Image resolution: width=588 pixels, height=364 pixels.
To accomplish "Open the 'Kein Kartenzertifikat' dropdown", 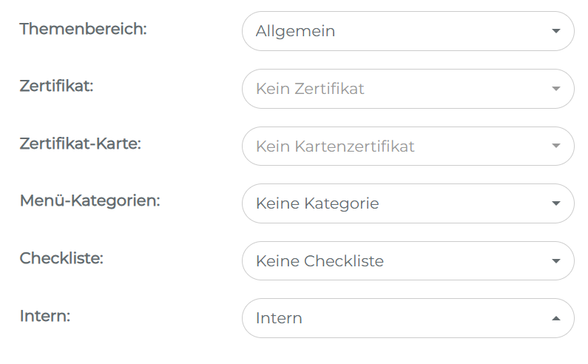I will 408,146.
